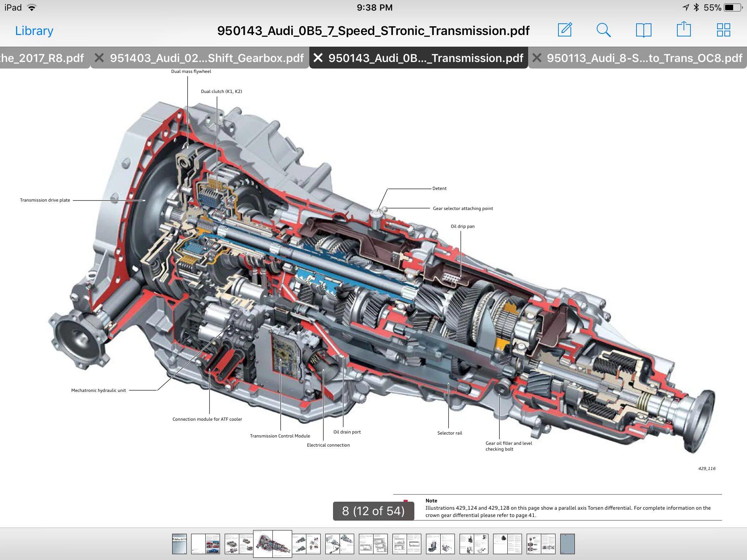Switch to the 2017_R8.pdf tab
This screenshot has width=747, height=560.
click(x=42, y=58)
